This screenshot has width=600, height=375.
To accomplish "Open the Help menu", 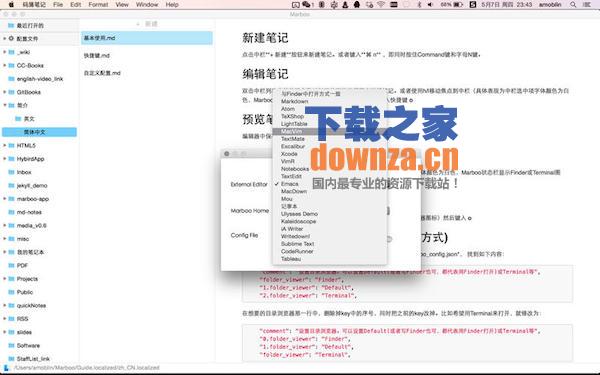I will pos(172,5).
